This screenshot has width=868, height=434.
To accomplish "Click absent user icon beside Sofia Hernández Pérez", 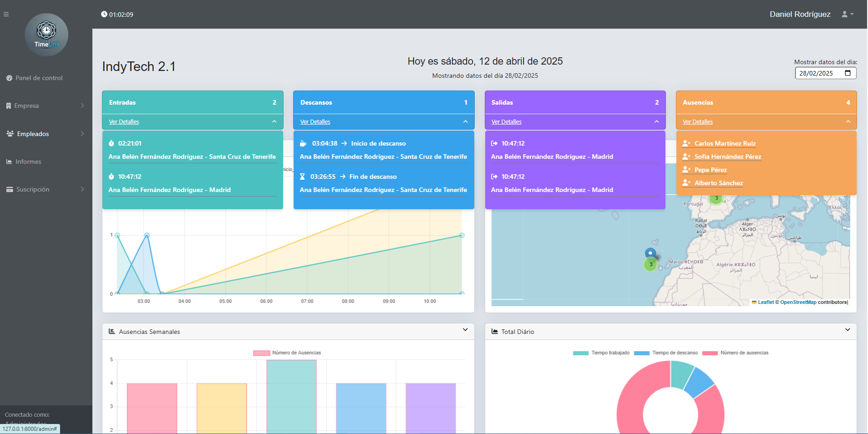I will coord(686,156).
